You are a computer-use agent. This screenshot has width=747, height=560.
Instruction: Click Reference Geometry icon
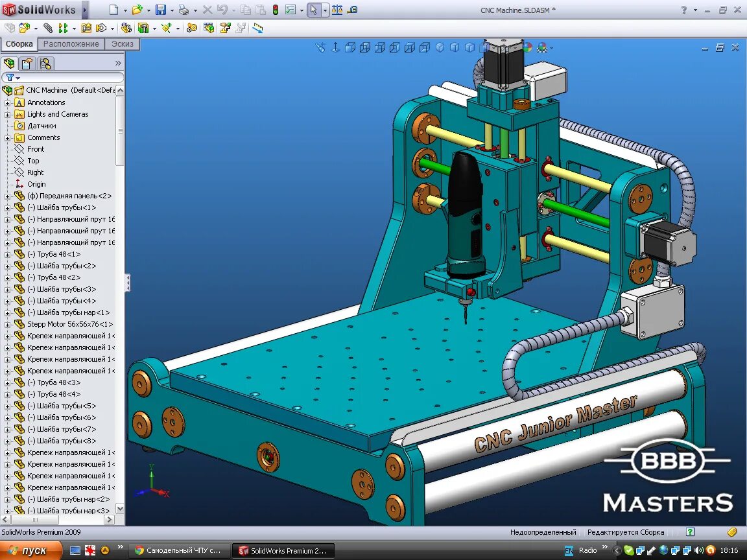[x=166, y=28]
